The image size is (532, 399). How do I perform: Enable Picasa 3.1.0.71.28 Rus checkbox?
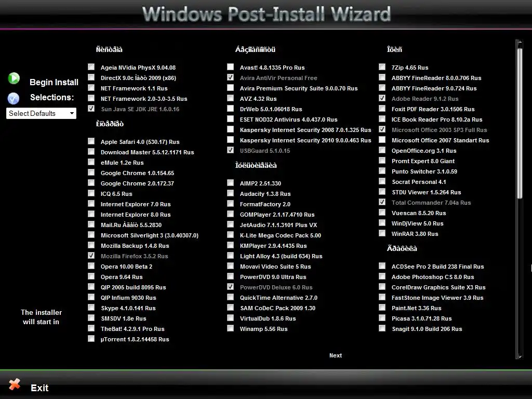tap(382, 318)
